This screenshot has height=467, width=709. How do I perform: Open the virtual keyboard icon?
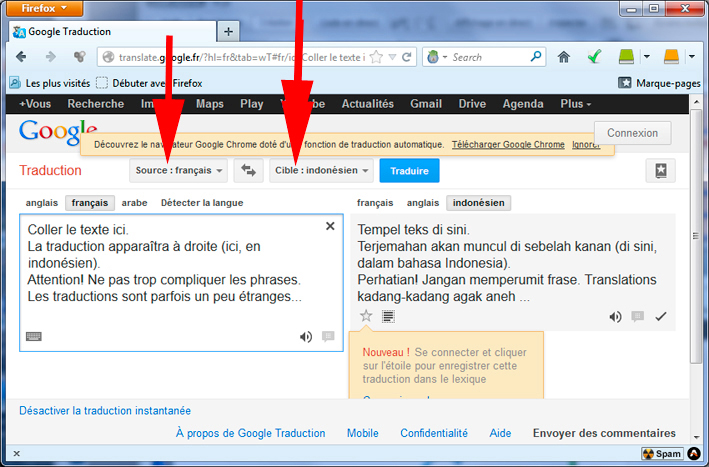click(x=34, y=336)
